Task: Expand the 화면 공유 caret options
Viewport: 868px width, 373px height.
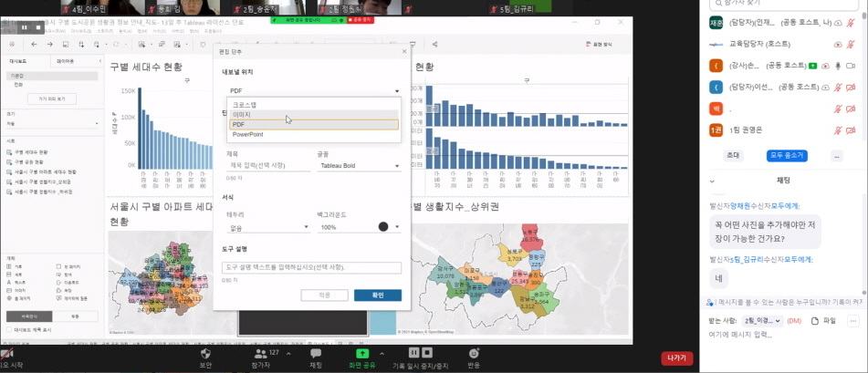Action: click(x=382, y=353)
